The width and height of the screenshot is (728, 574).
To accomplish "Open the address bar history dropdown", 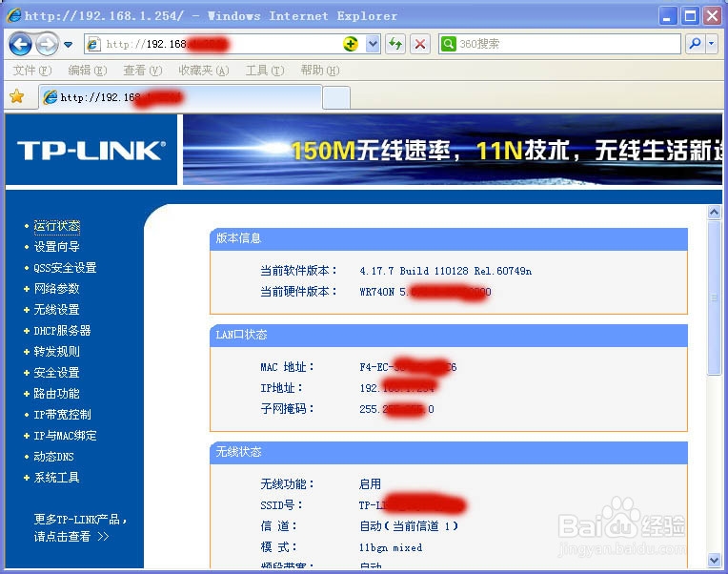I will coord(373,44).
